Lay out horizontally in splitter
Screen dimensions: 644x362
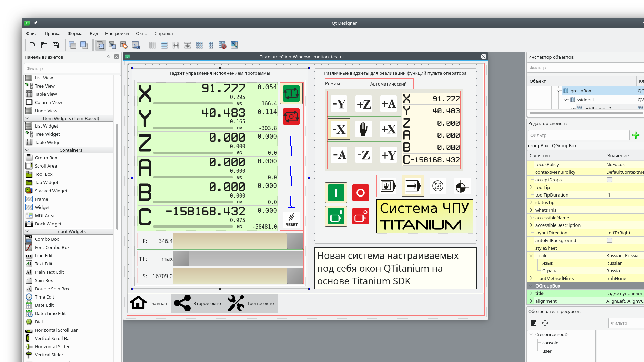coord(176,45)
